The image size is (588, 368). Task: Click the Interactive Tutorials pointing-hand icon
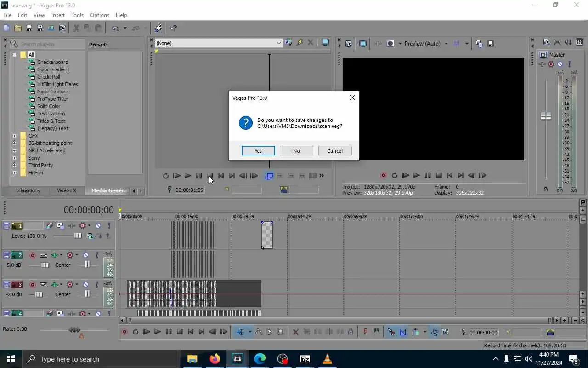pos(158,28)
